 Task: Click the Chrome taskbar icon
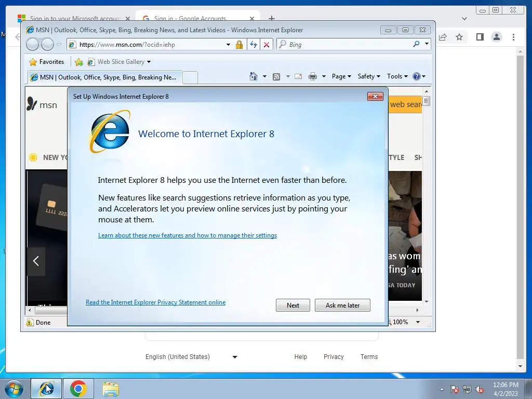[78, 389]
